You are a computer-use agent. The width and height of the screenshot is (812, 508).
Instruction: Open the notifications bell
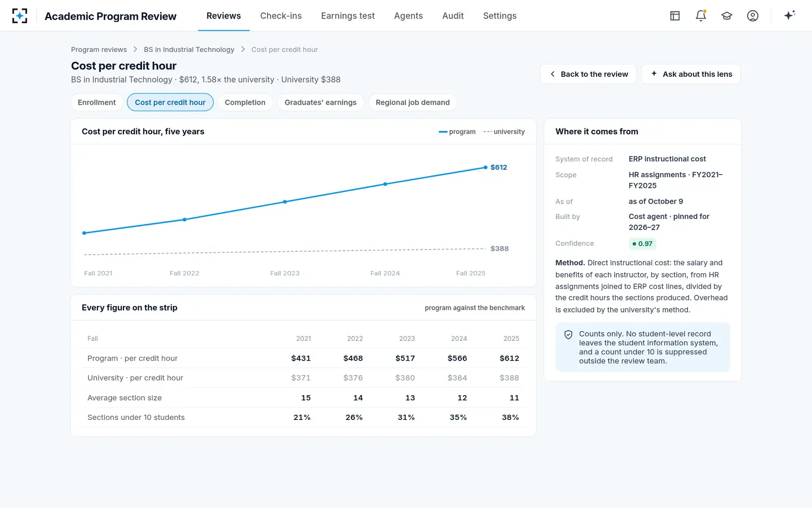click(701, 16)
